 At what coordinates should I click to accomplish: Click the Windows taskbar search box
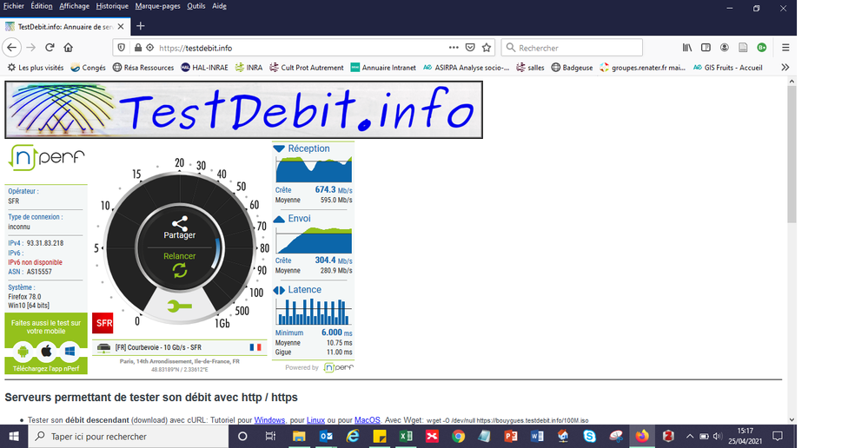click(129, 437)
